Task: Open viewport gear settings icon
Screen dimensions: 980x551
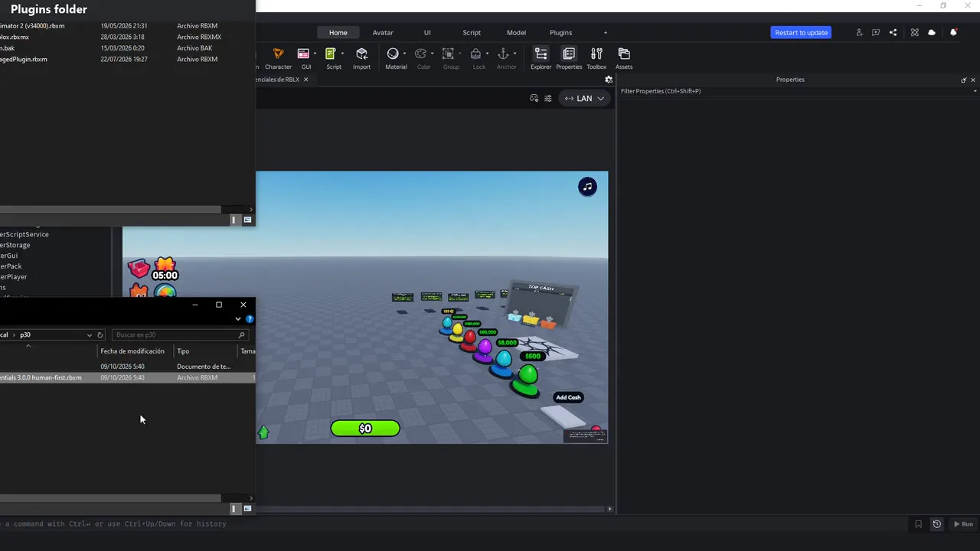Action: click(609, 80)
